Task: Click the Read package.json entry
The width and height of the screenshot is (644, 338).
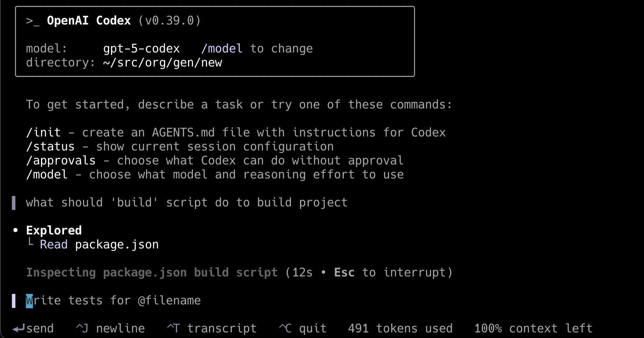Action: click(99, 245)
